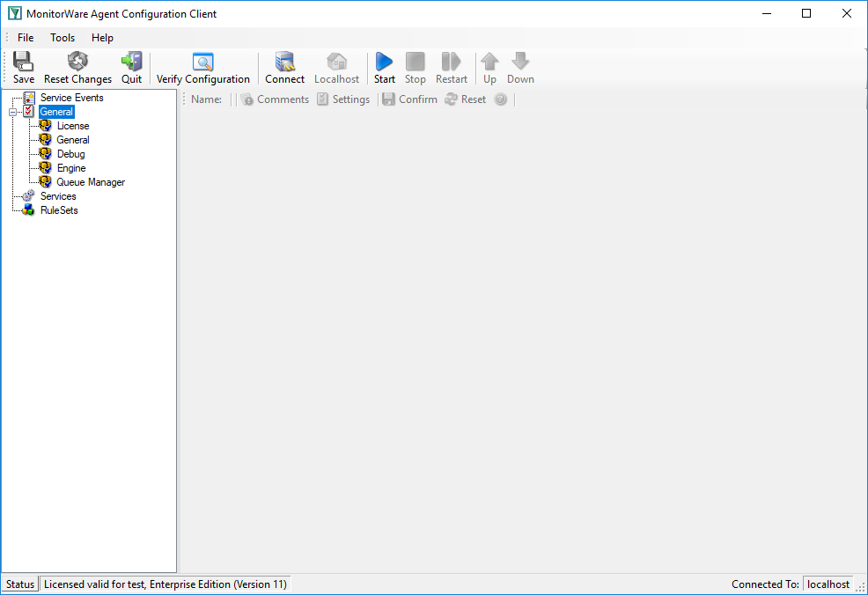Select the top-level General tree node

point(56,112)
